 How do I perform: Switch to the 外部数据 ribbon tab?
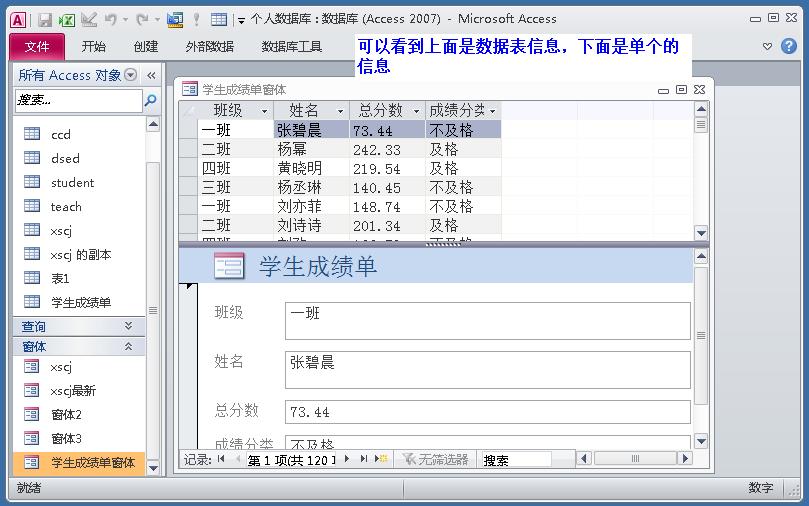[x=209, y=46]
